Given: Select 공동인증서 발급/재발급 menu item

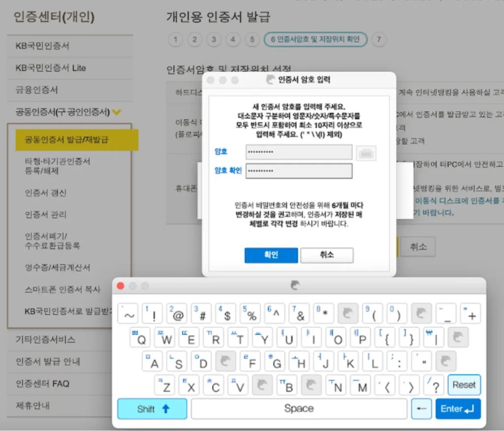Looking at the screenshot, I should point(77,140).
